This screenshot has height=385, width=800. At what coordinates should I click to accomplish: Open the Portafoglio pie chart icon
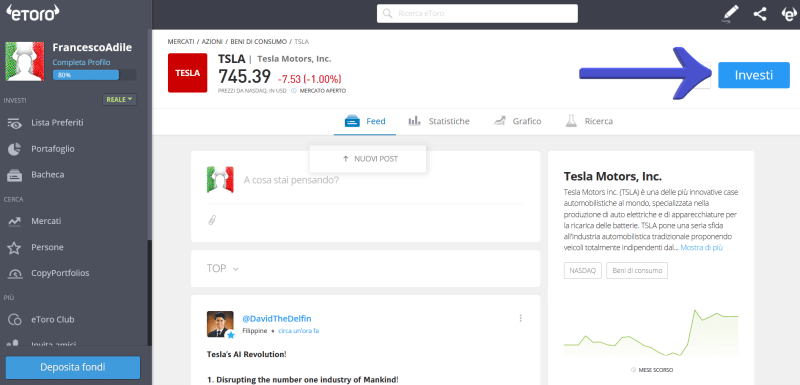click(x=14, y=149)
